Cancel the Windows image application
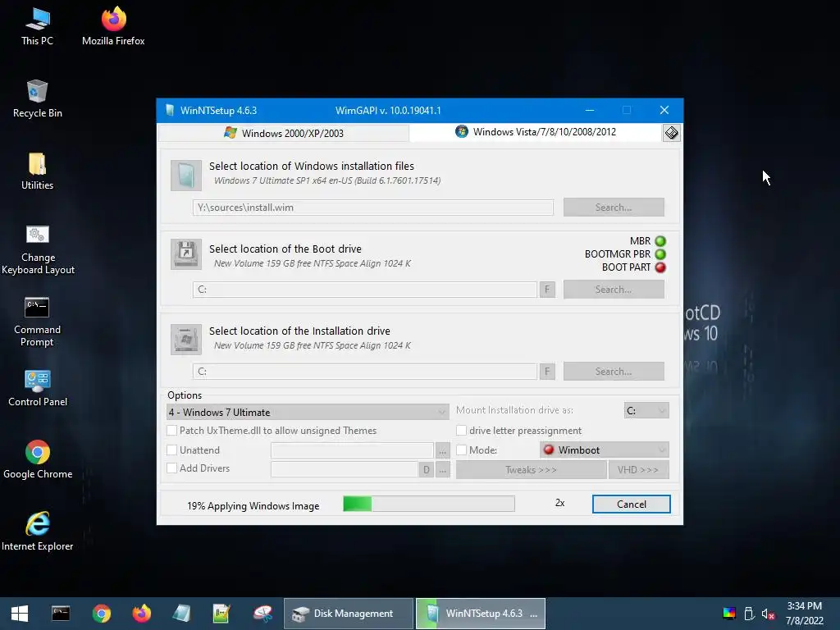This screenshot has height=630, width=840. tap(631, 504)
